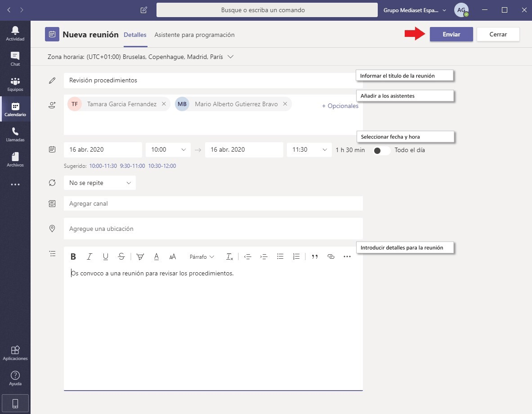Open Llamadas from the left sidebar
Image resolution: width=532 pixels, height=414 pixels.
point(15,135)
